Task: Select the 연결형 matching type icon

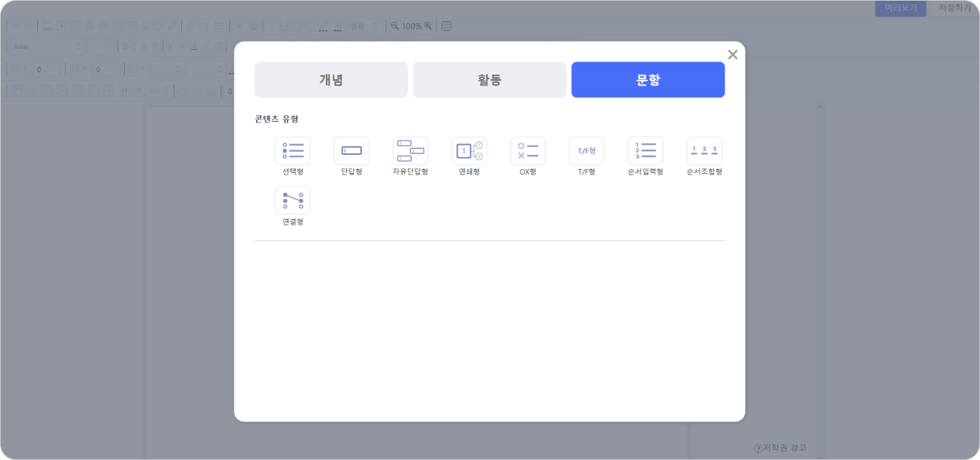Action: pyautogui.click(x=292, y=201)
